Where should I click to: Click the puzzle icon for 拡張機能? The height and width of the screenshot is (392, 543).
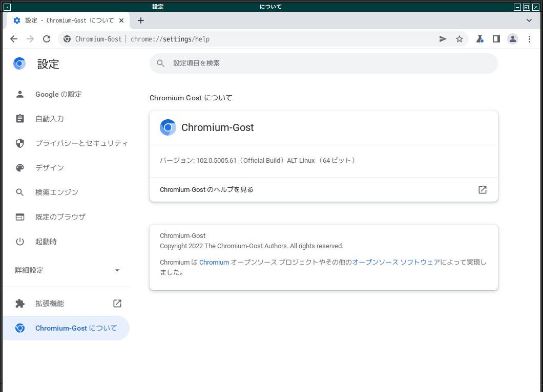pos(20,303)
